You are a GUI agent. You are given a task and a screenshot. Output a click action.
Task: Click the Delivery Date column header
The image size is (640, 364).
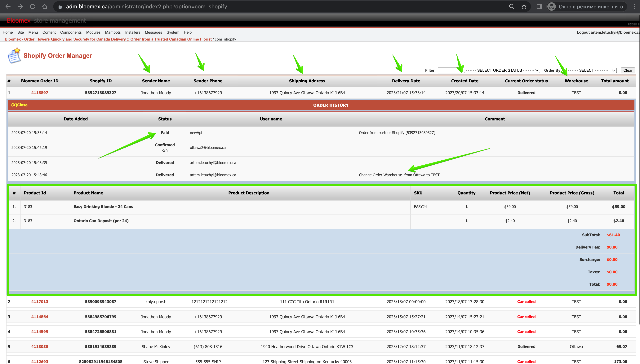point(406,81)
